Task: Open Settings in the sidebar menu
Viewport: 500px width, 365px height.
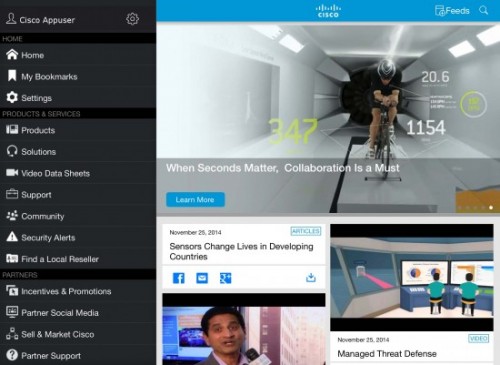Action: click(78, 98)
